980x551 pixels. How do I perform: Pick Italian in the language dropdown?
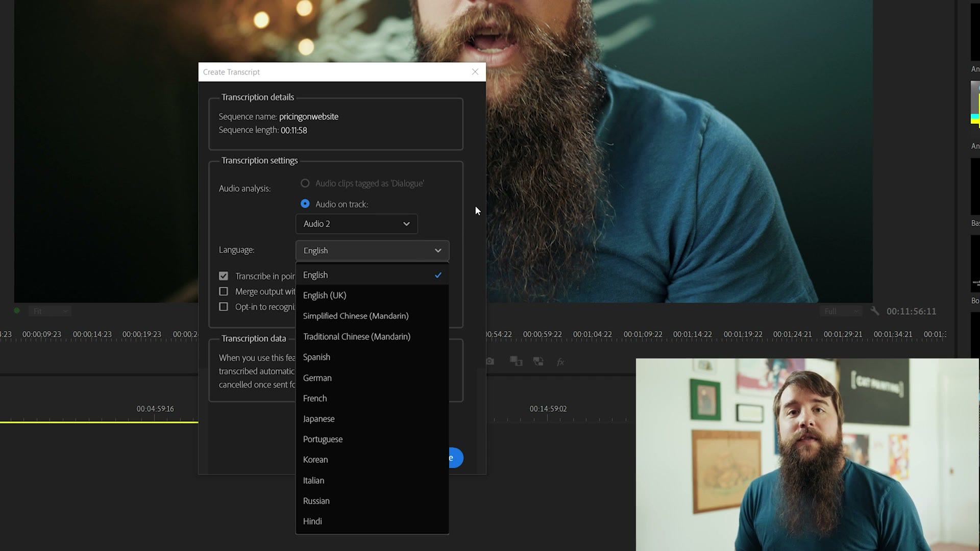click(x=373, y=481)
